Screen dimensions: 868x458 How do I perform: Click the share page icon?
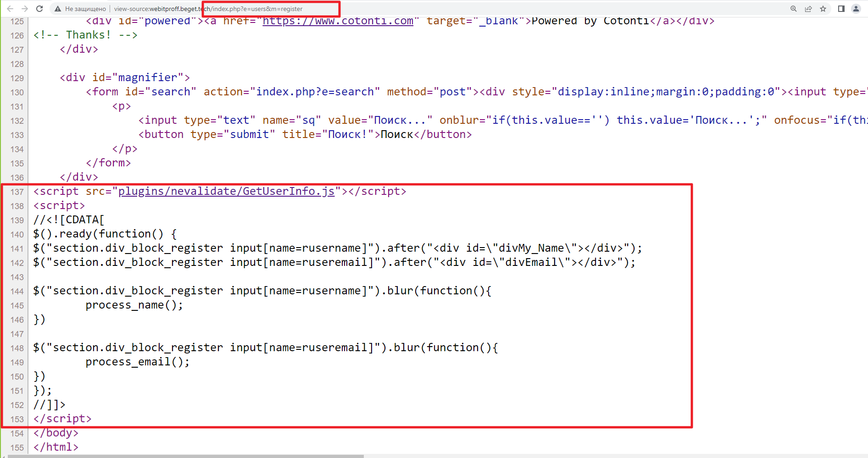click(x=808, y=9)
